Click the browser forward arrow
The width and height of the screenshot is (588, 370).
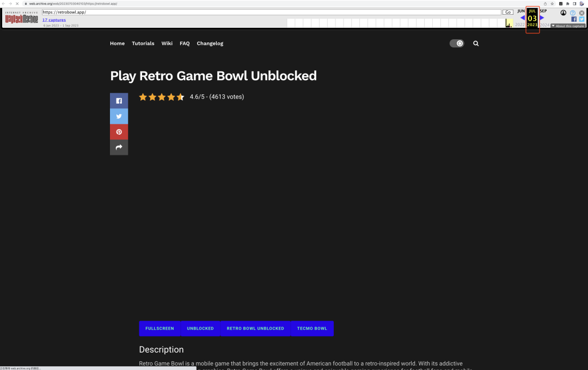pyautogui.click(x=10, y=3)
